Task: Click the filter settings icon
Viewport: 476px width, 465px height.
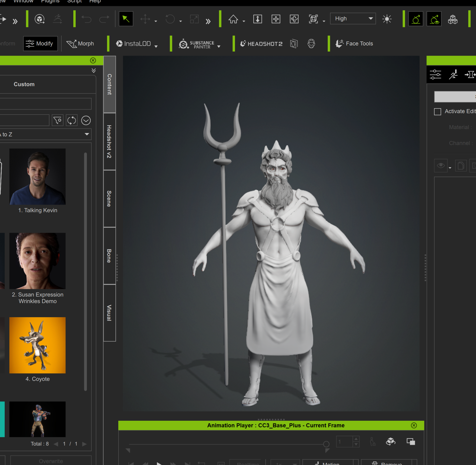Action: click(58, 120)
